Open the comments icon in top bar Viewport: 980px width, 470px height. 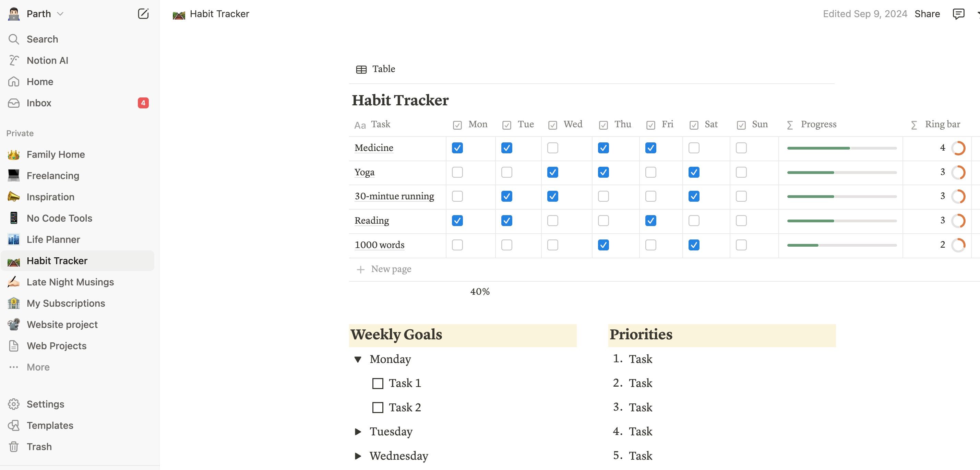tap(958, 14)
